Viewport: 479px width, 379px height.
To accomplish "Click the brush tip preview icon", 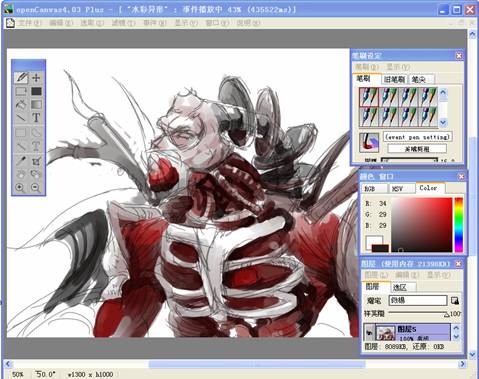I will 369,142.
